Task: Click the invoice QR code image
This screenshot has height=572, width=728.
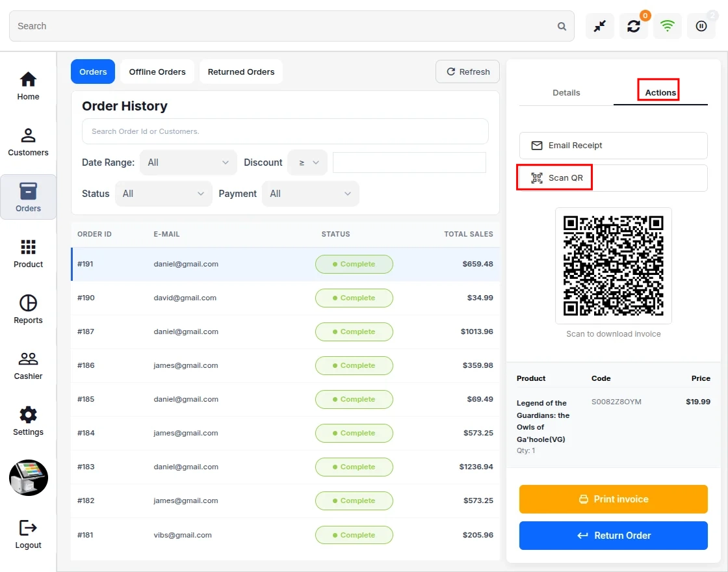Action: 614,266
